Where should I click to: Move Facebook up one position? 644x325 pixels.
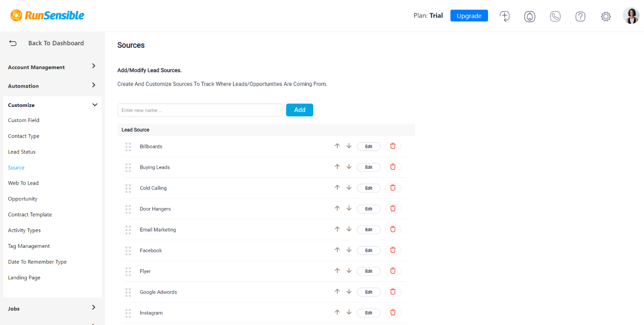[x=337, y=250]
